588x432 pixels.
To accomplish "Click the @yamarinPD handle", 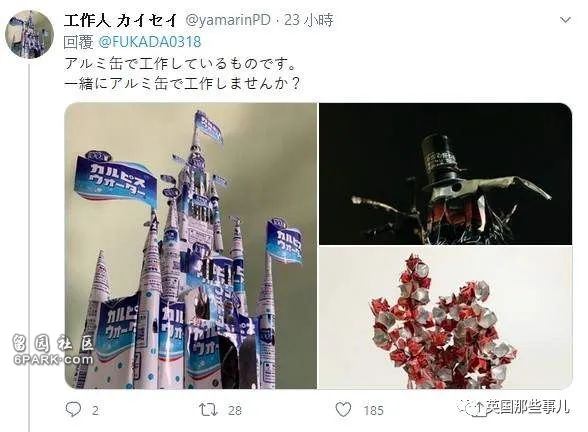I will [228, 20].
